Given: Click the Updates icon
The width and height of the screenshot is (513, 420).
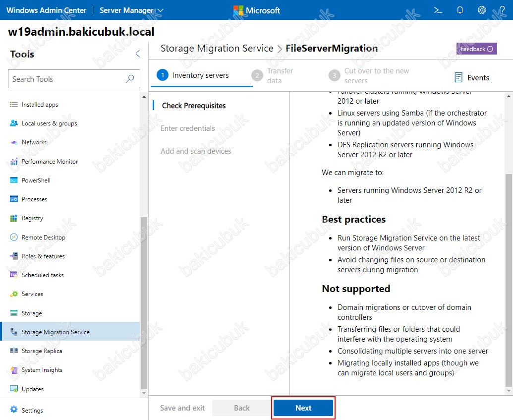Looking at the screenshot, I should coord(14,389).
